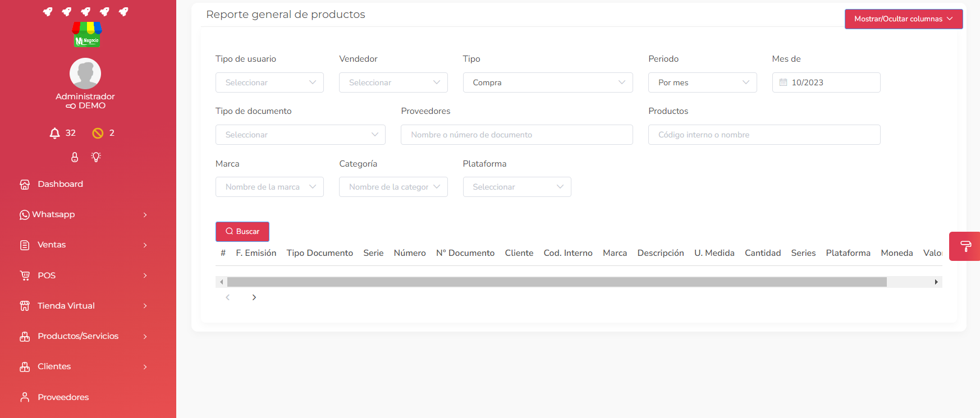
Task: Click the table scrollbar left arrow
Action: (222, 282)
